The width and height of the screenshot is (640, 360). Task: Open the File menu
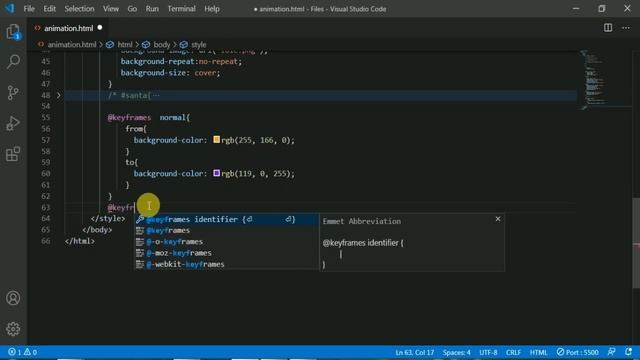pyautogui.click(x=29, y=9)
